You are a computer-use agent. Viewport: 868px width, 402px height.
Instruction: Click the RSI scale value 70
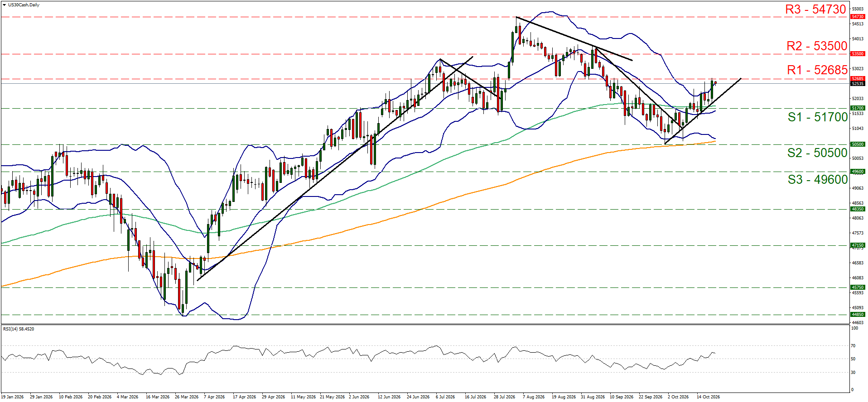[x=853, y=346]
